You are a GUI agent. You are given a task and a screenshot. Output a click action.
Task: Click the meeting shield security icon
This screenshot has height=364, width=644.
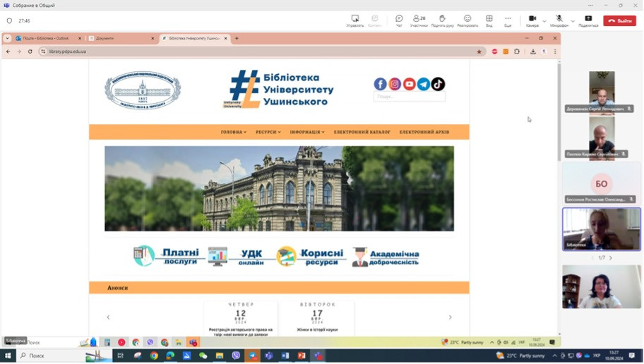[9, 20]
